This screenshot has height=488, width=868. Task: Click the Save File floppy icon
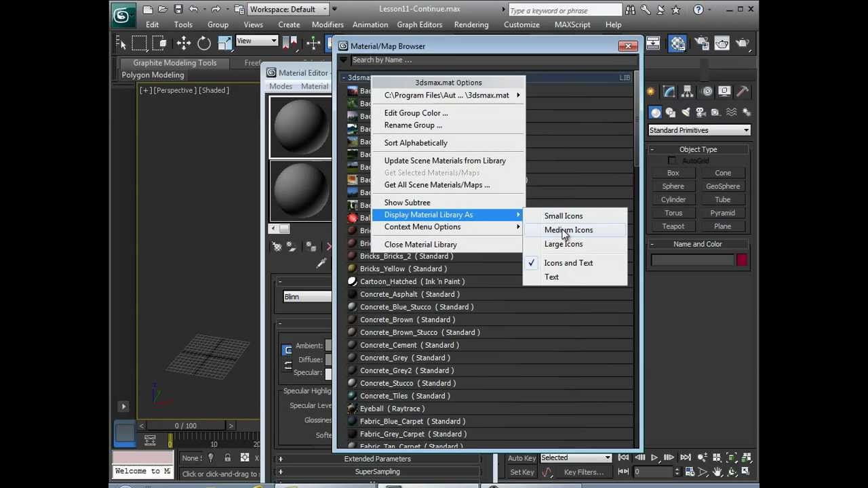178,9
